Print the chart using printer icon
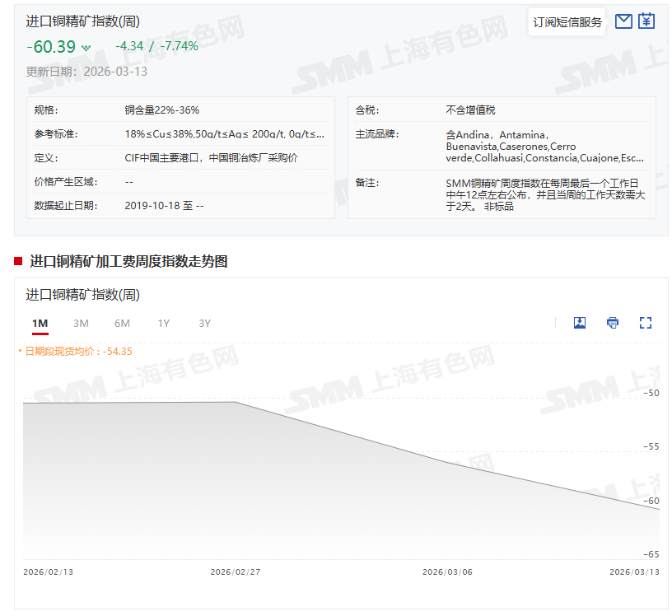 (613, 323)
